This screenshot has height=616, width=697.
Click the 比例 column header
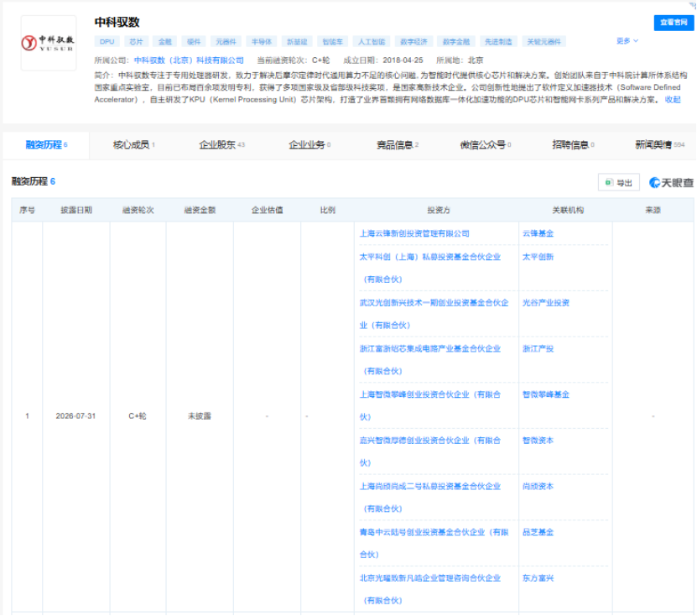[x=328, y=211]
